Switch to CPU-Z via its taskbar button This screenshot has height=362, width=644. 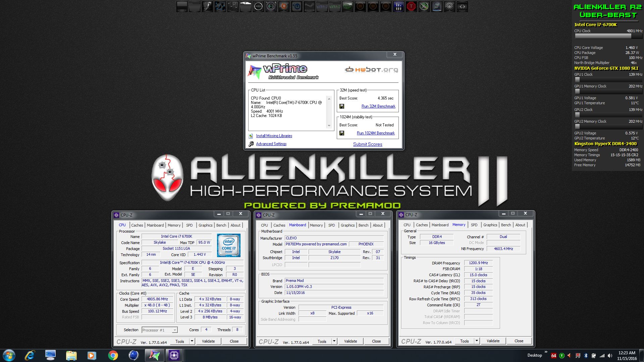174,355
